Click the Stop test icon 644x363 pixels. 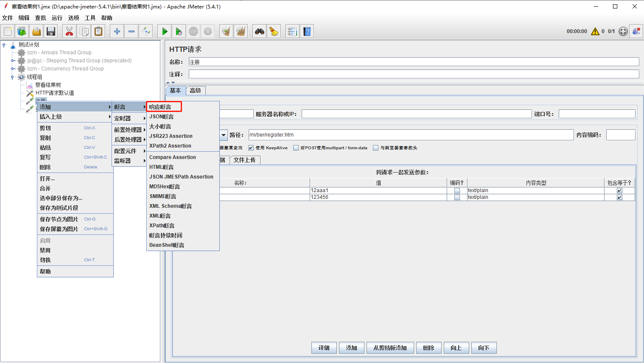pyautogui.click(x=193, y=31)
